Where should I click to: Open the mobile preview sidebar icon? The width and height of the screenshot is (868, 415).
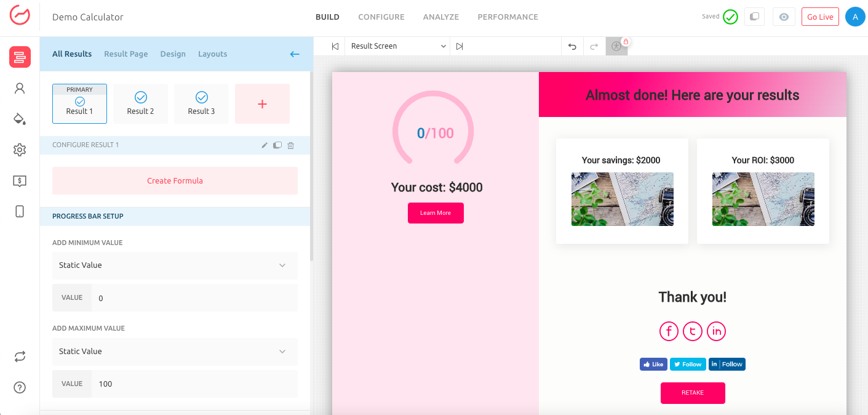click(20, 212)
